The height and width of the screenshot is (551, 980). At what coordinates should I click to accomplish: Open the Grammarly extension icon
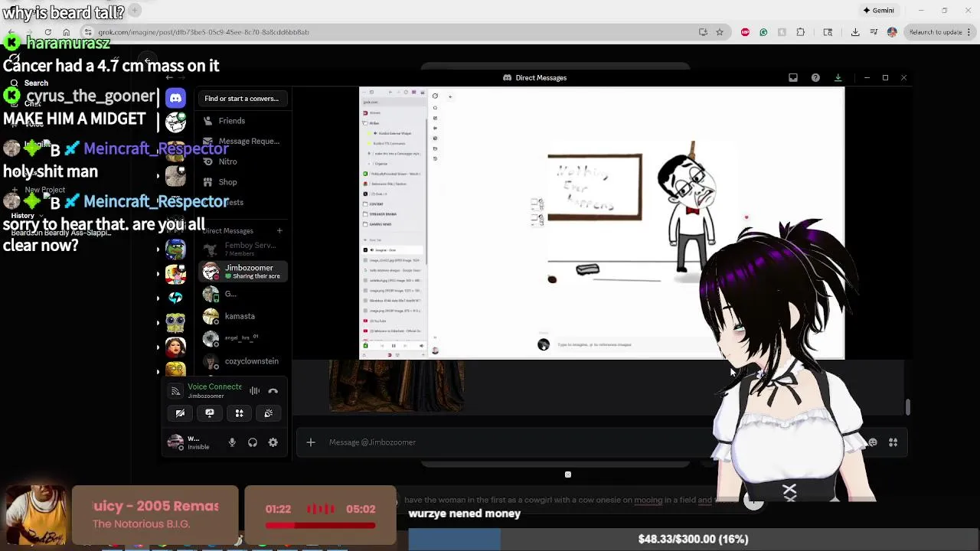(x=763, y=32)
